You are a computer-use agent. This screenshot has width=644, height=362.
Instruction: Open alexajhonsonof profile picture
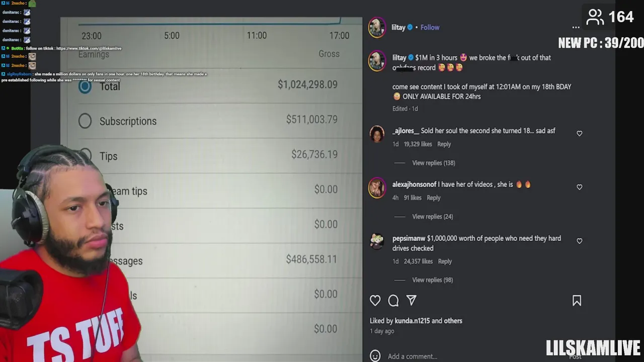(x=377, y=188)
